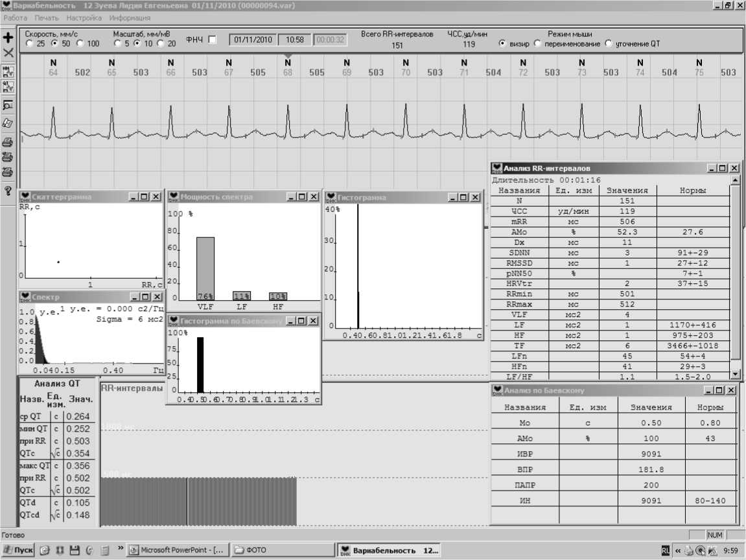Click the Гистограмма window's heart title icon

click(x=331, y=198)
